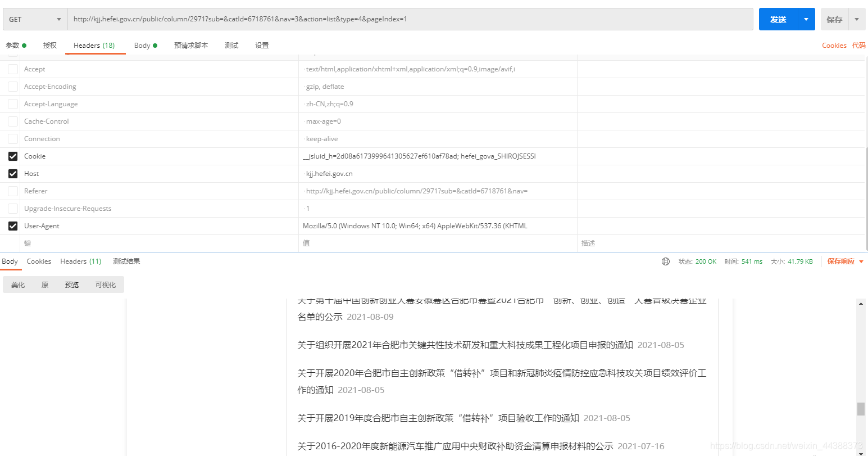Open the response Headers (11) tab

81,261
